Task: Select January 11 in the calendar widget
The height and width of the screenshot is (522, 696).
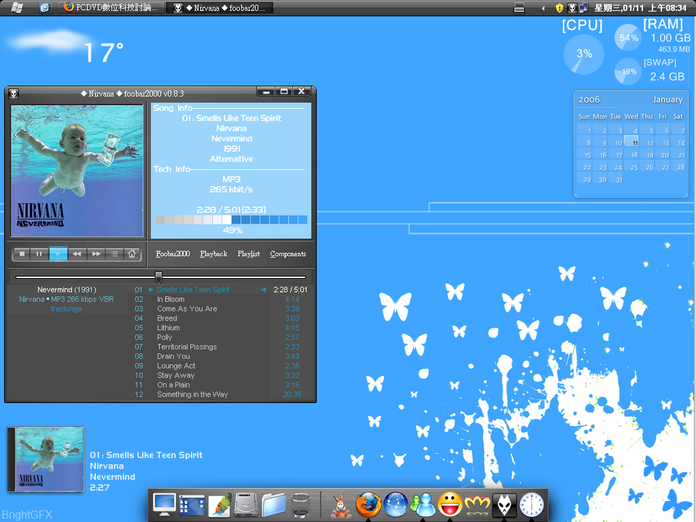Action: [x=634, y=142]
